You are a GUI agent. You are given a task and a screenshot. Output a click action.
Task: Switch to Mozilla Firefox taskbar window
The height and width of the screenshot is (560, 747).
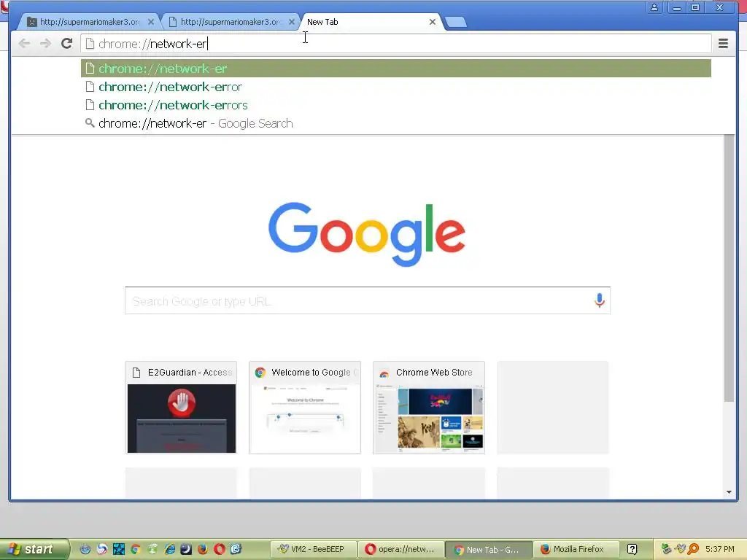coord(576,549)
